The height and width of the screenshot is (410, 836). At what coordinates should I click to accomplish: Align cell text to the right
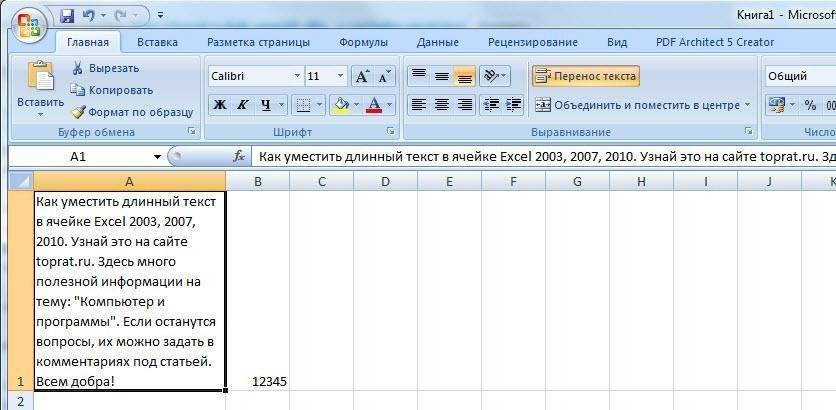464,105
